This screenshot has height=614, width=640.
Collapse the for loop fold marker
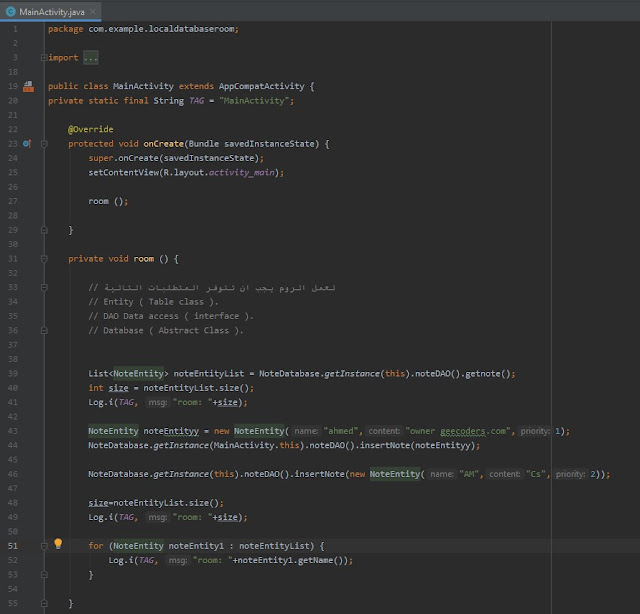42,546
